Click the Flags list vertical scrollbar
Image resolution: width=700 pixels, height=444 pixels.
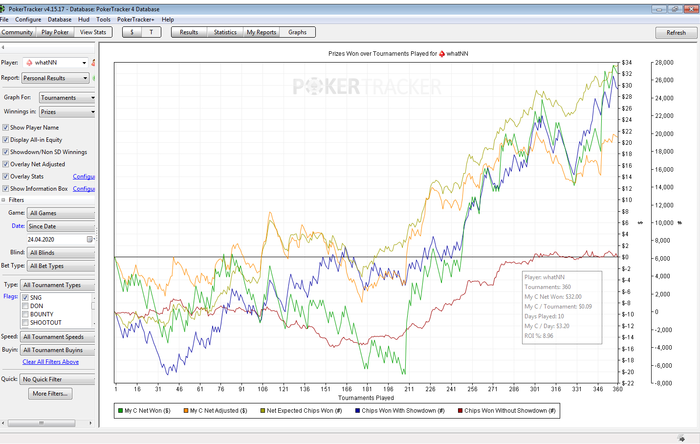[93, 310]
